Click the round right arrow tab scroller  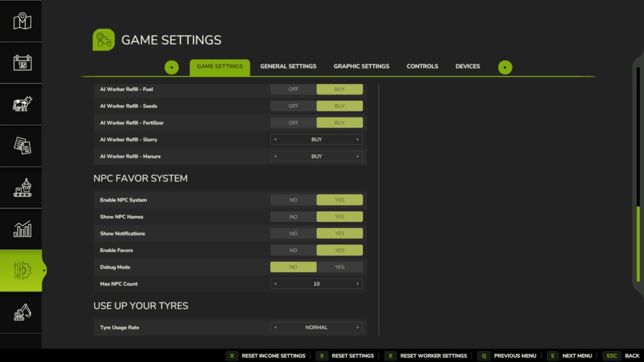[x=505, y=67]
